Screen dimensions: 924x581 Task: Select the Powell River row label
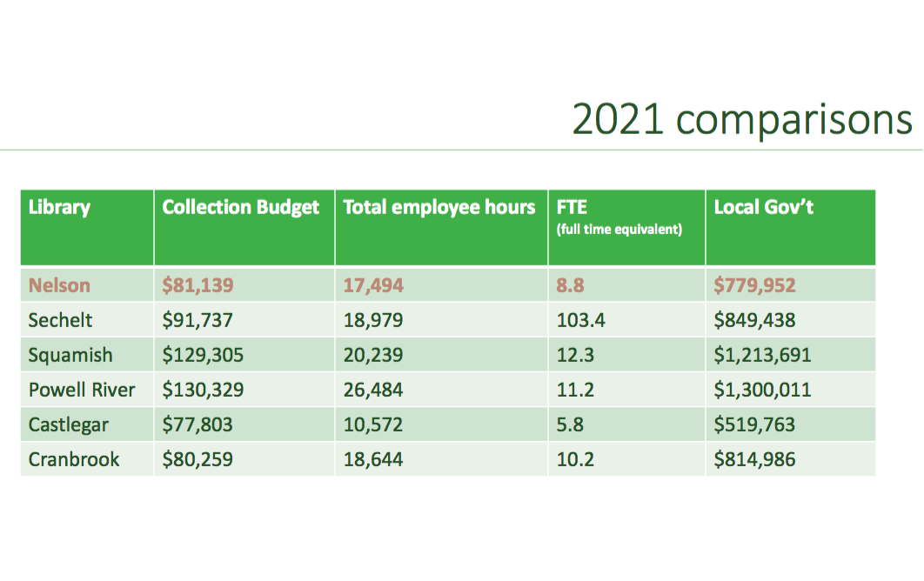(82, 390)
